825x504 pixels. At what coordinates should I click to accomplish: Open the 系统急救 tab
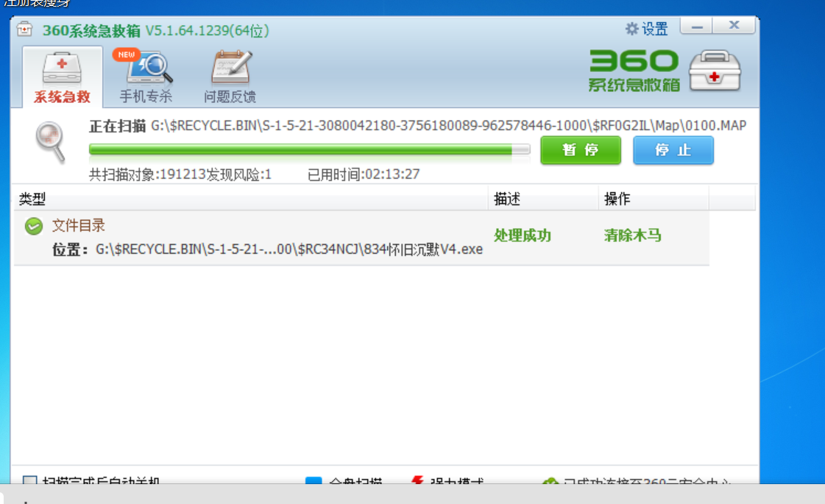click(62, 77)
